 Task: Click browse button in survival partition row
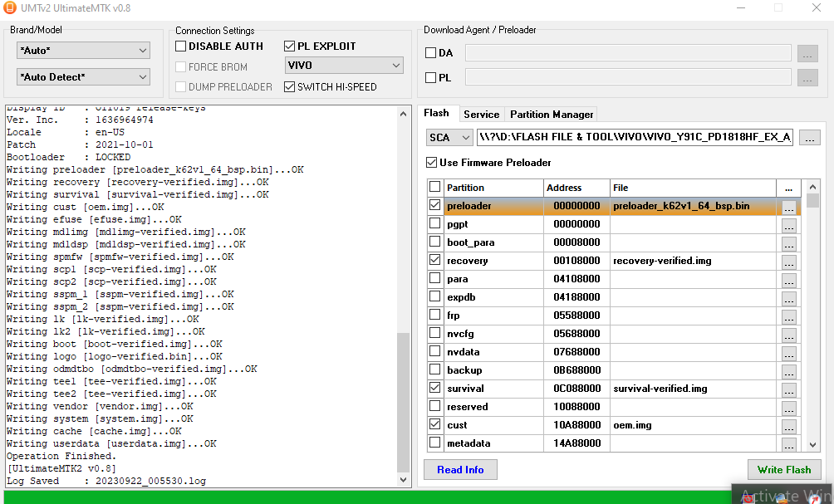[788, 389]
